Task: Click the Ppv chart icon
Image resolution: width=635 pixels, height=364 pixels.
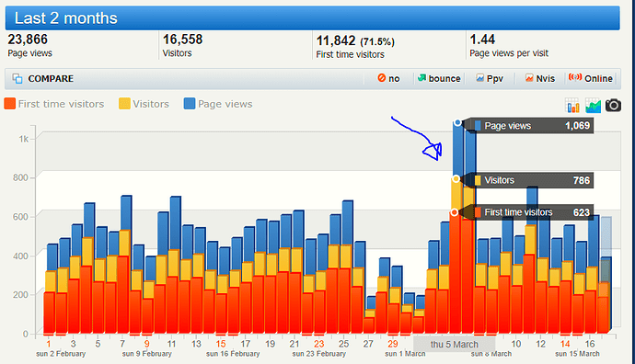Action: click(x=479, y=77)
